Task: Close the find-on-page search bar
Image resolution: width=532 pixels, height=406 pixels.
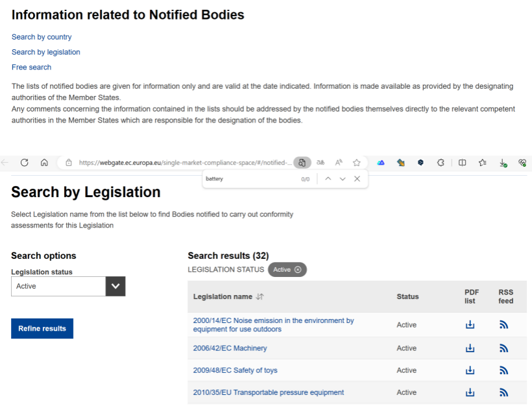Action: pos(357,179)
